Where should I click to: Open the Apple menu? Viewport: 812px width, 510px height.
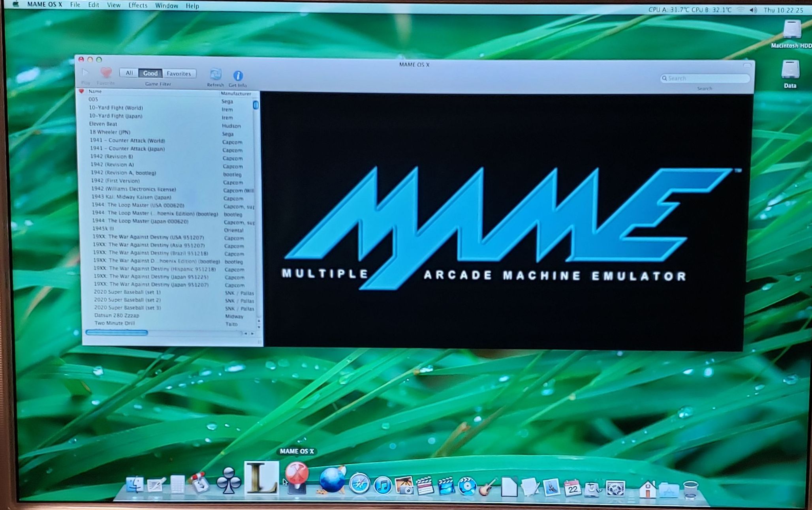tap(15, 4)
